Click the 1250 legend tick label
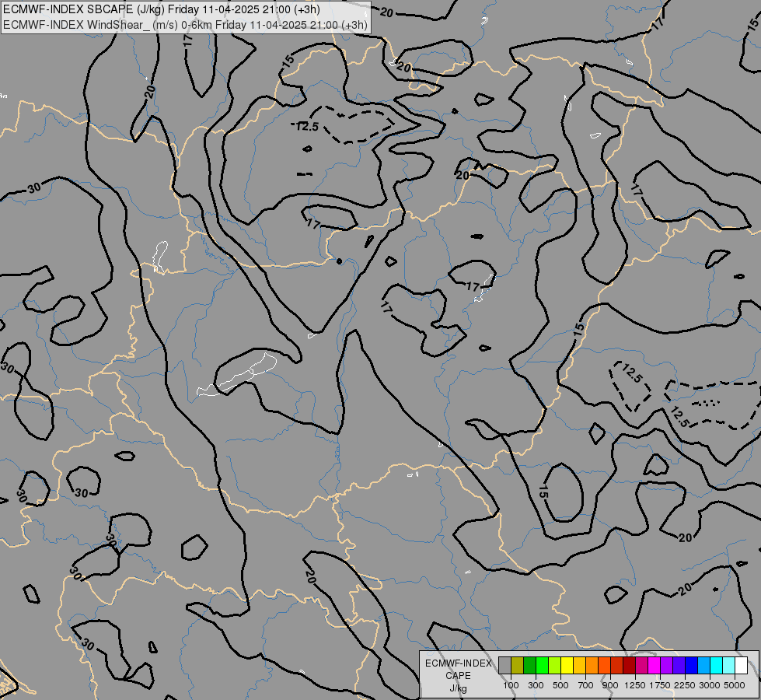 point(635,685)
